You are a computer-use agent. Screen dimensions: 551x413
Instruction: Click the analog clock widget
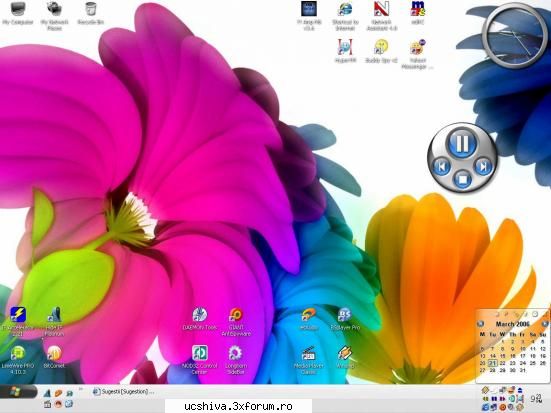click(x=514, y=35)
